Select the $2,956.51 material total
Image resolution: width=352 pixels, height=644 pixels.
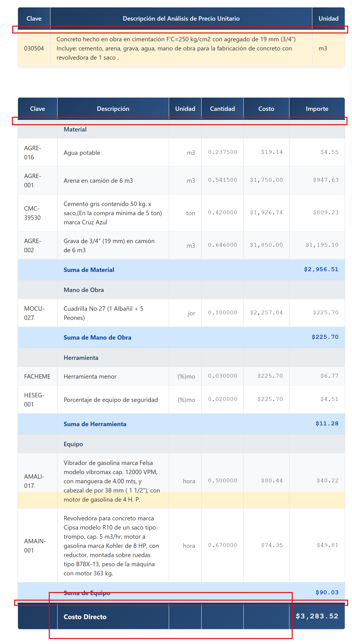pos(321,269)
